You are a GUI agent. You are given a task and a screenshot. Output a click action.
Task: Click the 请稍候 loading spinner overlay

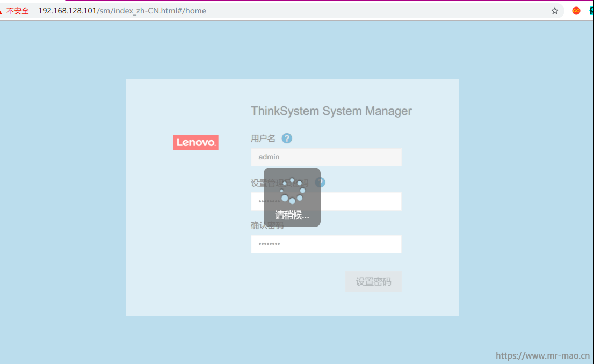pyautogui.click(x=292, y=198)
